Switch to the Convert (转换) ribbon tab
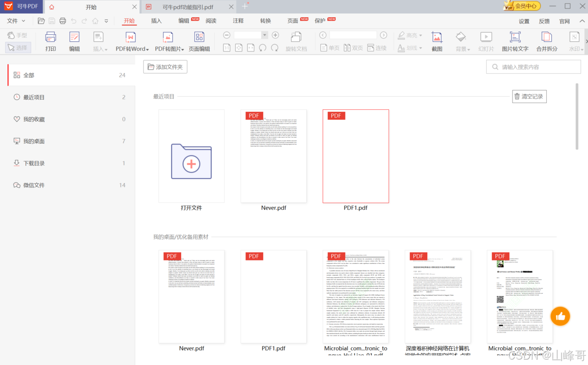588x365 pixels. coord(266,21)
